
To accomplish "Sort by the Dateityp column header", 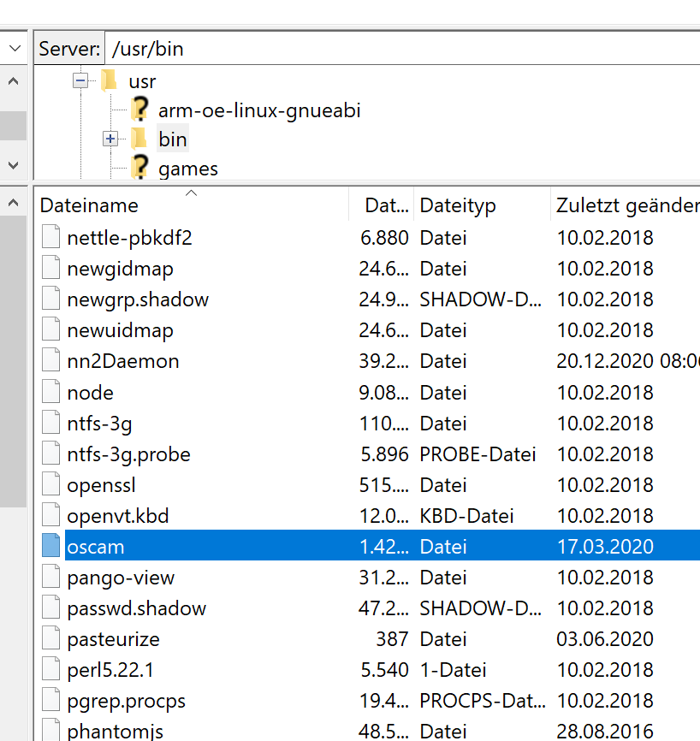I will point(458,206).
